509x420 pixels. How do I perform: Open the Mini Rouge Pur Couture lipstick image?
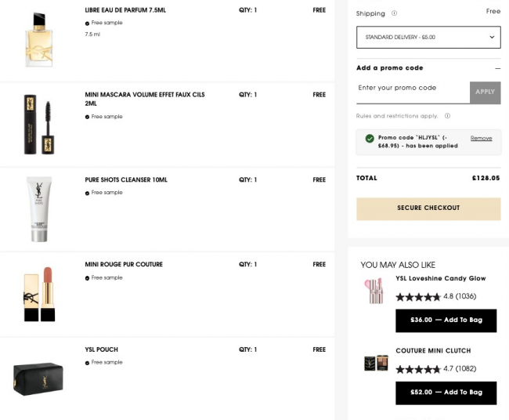click(39, 294)
